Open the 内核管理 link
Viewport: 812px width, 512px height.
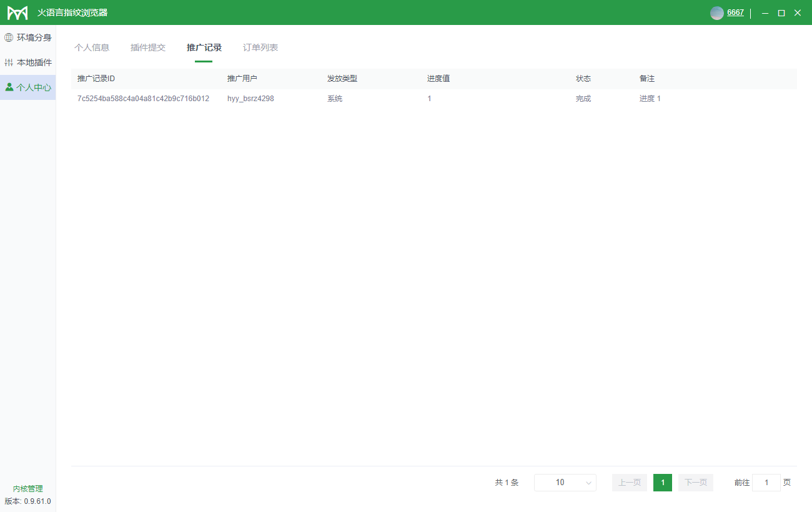pos(28,489)
